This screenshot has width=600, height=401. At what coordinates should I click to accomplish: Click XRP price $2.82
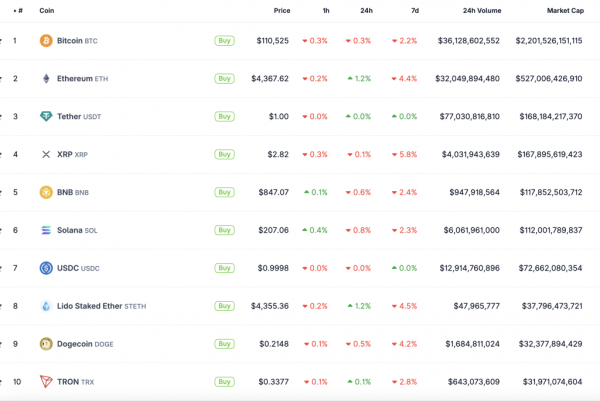click(278, 154)
